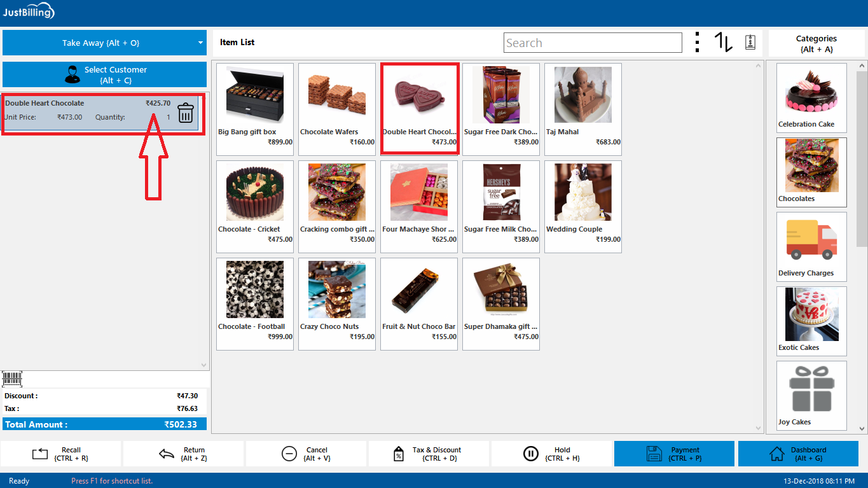Add Taj Mahal chocolate item

tap(583, 109)
